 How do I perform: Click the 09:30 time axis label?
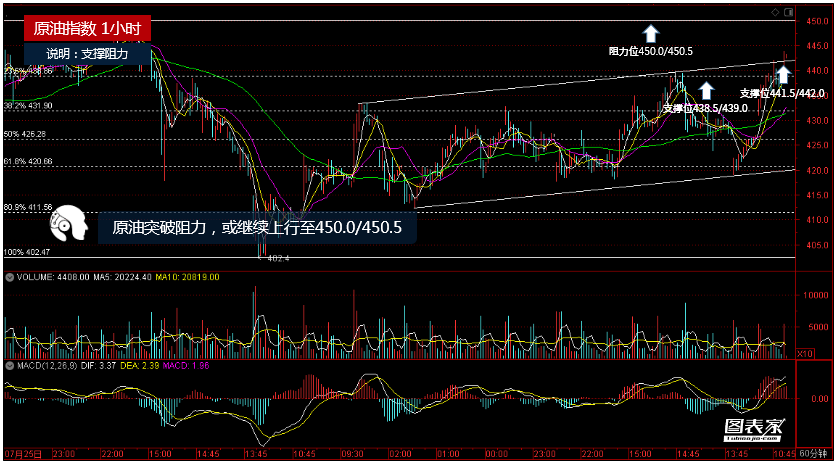tap(352, 454)
